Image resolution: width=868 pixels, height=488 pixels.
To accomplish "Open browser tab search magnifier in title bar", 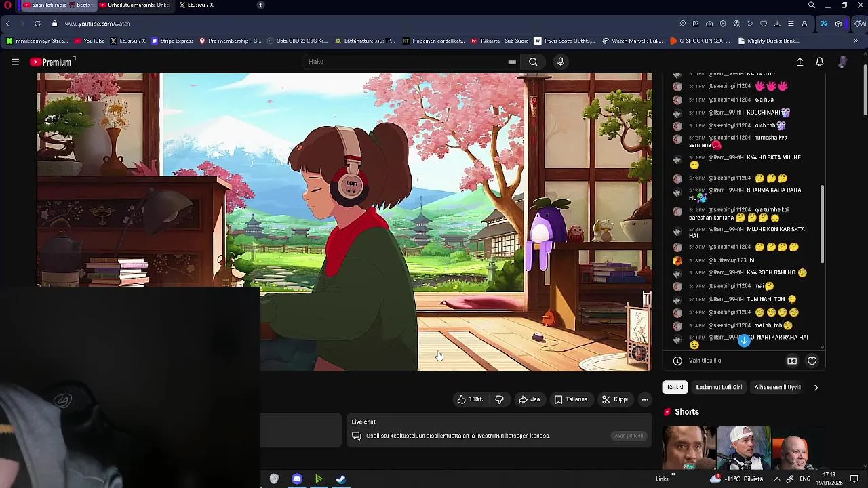I will pyautogui.click(x=811, y=5).
